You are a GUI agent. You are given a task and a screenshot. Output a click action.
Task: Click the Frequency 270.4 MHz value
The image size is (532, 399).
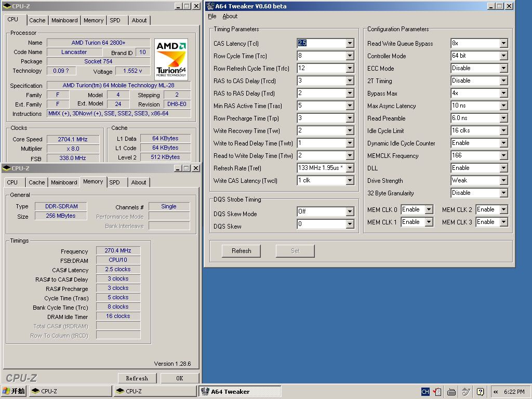(118, 251)
